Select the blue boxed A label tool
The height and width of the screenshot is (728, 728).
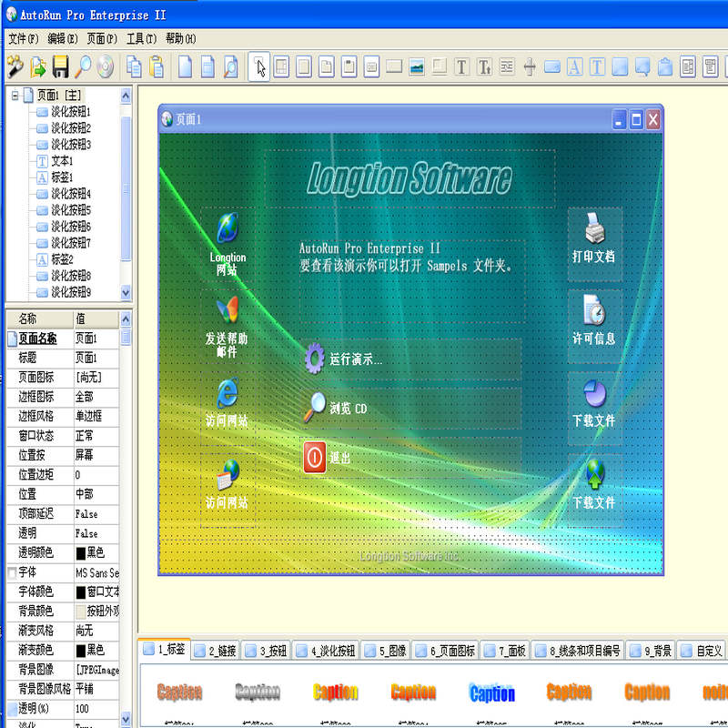[574, 66]
